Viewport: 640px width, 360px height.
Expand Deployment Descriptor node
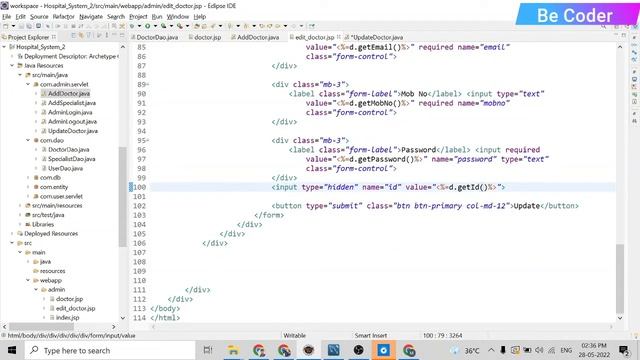click(x=12, y=56)
